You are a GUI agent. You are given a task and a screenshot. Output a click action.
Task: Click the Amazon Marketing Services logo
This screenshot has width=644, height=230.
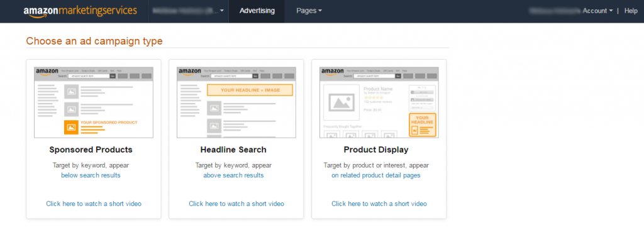point(80,11)
